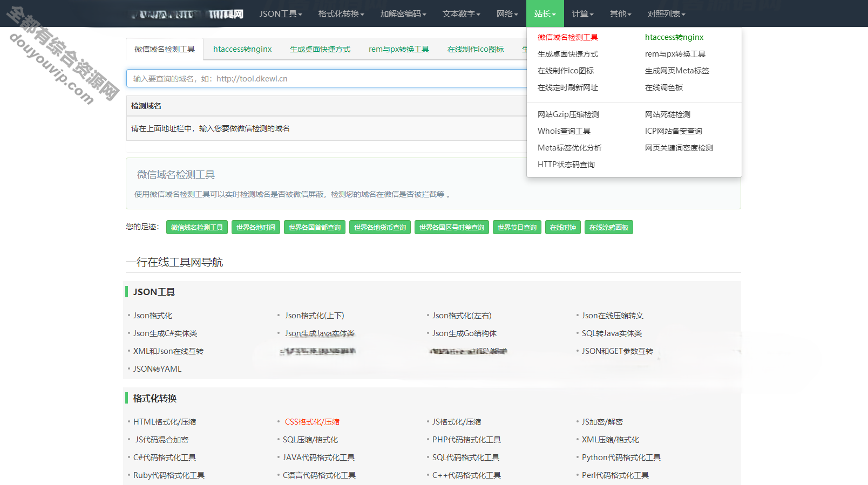Choose 生成网页Meta标签 menu entry
The width and height of the screenshot is (868, 485).
click(677, 71)
